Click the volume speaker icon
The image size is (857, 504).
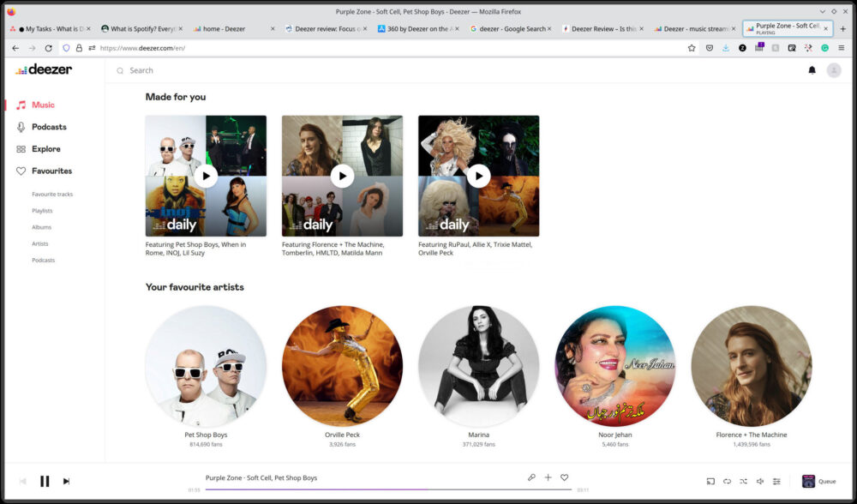click(x=760, y=482)
